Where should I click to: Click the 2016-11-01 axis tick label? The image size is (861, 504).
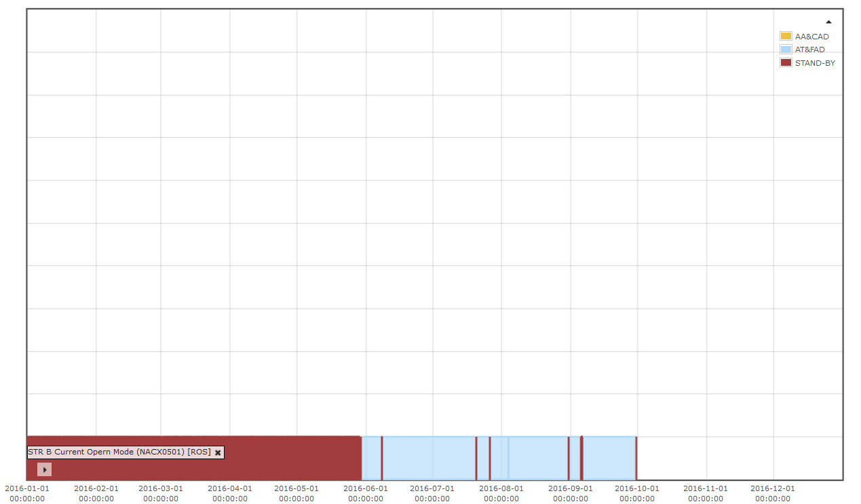pyautogui.click(x=706, y=493)
